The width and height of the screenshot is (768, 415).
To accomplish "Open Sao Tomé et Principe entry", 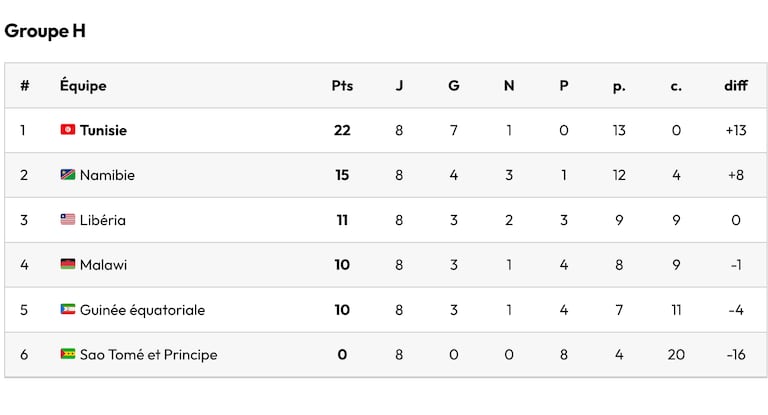I will (x=148, y=355).
